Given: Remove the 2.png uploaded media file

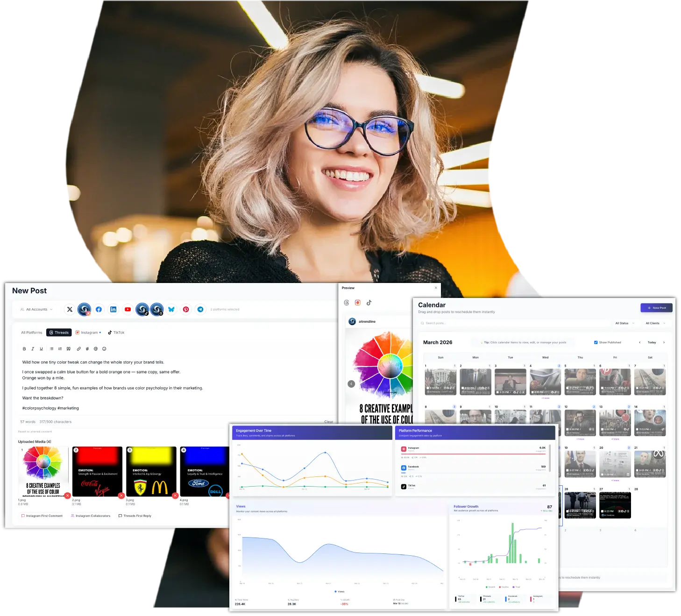Looking at the screenshot, I should pyautogui.click(x=121, y=496).
